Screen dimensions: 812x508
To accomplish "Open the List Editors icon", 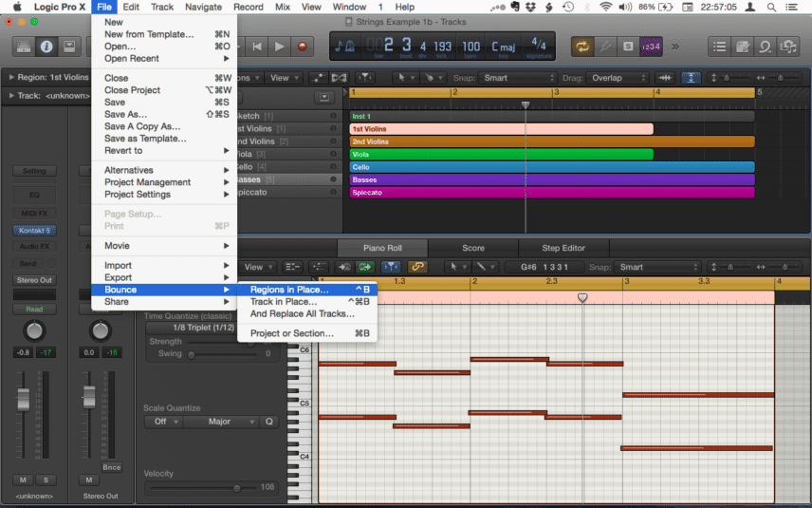I will pyautogui.click(x=719, y=47).
